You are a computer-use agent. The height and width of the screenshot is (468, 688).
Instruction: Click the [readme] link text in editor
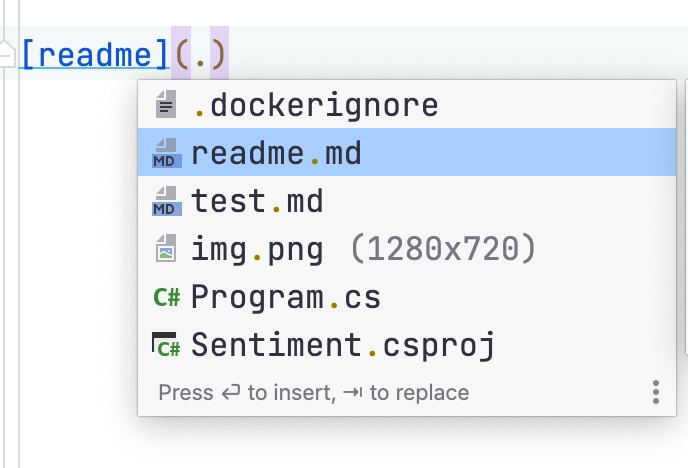coord(94,54)
